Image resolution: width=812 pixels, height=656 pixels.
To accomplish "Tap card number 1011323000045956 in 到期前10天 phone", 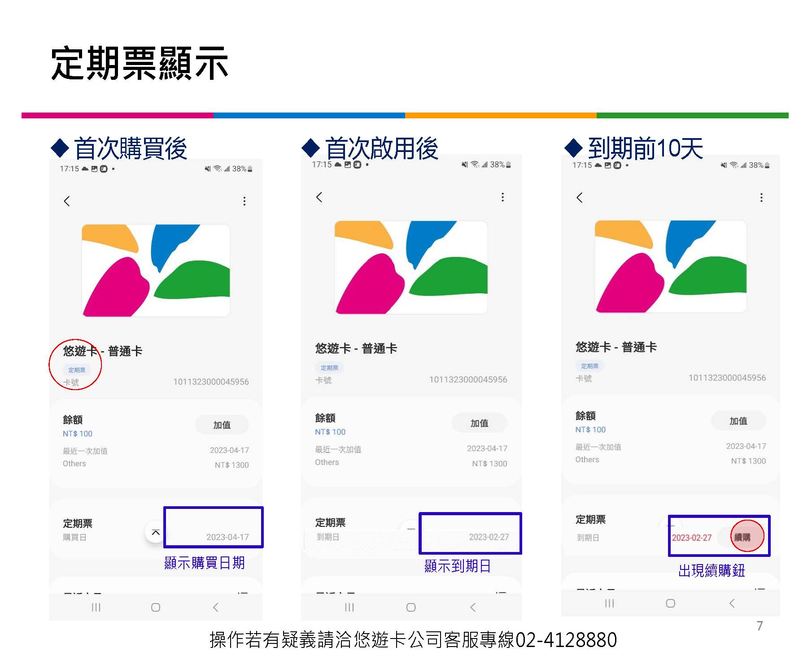I will pyautogui.click(x=727, y=378).
